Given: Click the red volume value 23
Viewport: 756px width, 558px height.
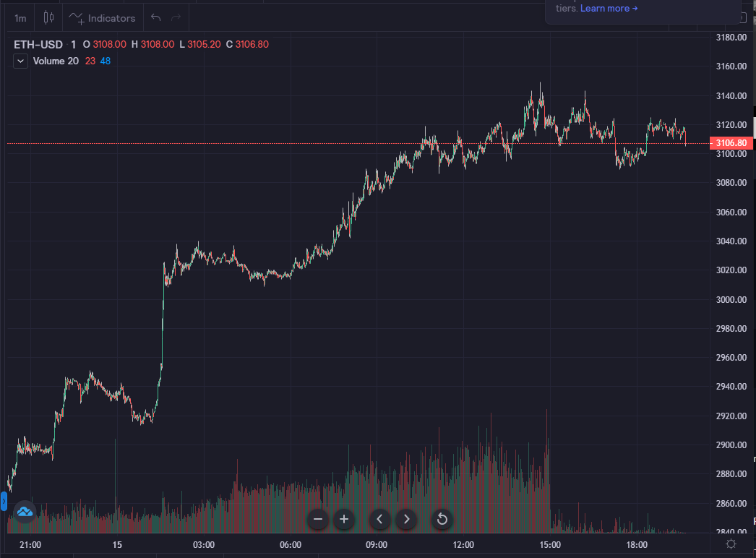Looking at the screenshot, I should (x=90, y=61).
